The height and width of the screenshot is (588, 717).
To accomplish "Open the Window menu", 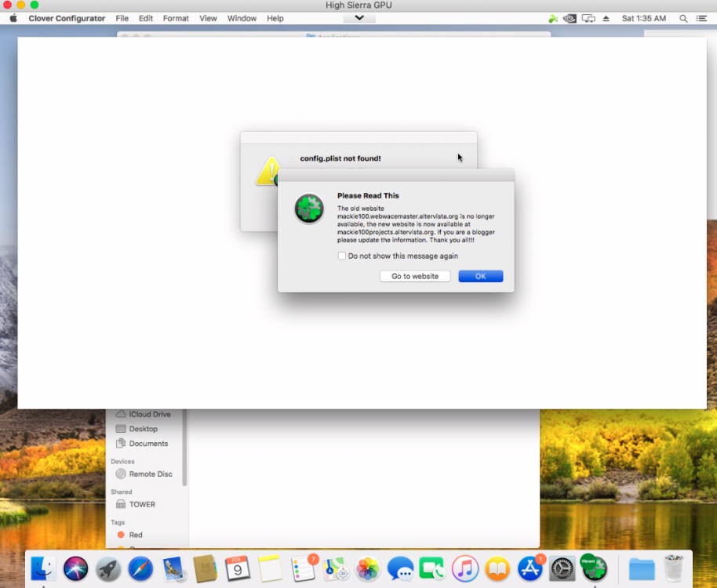I will (242, 18).
